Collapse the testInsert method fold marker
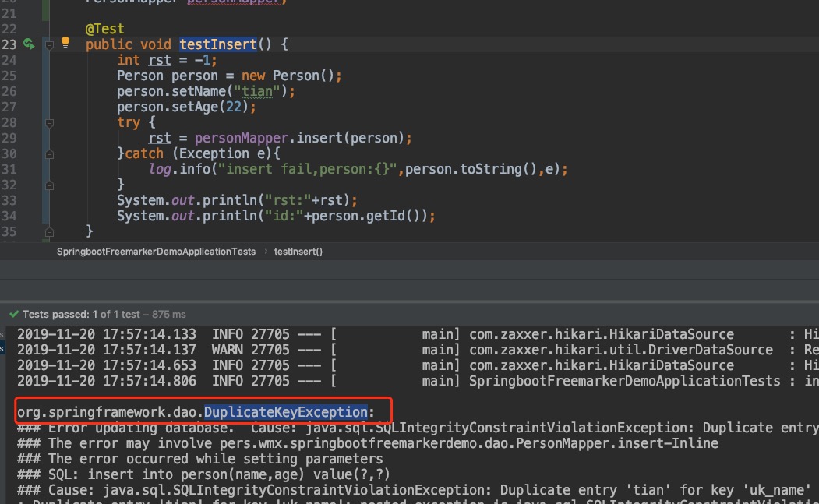 pyautogui.click(x=49, y=45)
